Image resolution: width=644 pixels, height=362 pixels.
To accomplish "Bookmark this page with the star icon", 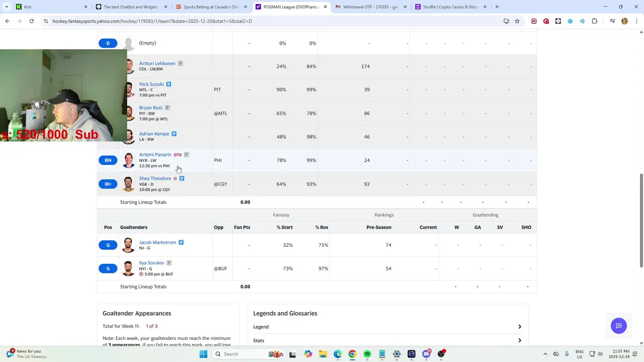I will tap(517, 21).
